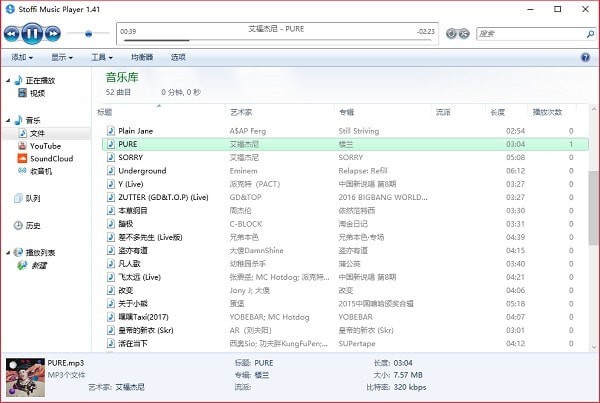Open the 历史 history view

coord(32,225)
